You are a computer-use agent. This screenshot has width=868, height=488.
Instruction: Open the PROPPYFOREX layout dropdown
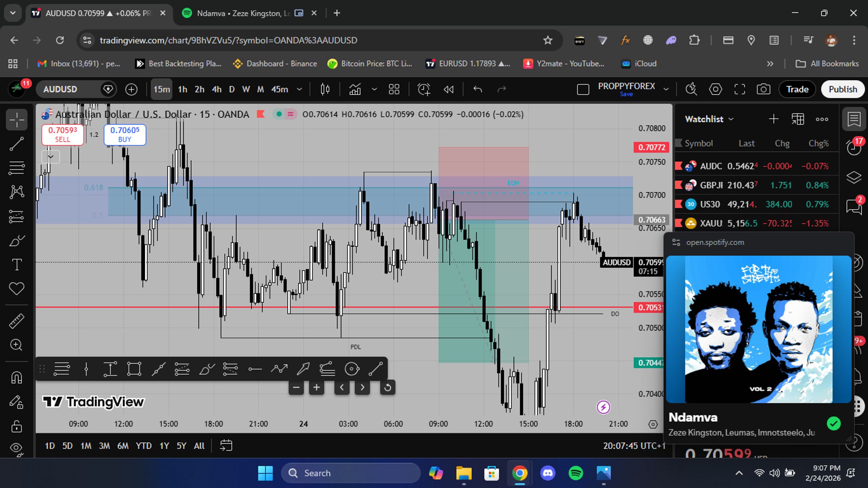point(666,89)
